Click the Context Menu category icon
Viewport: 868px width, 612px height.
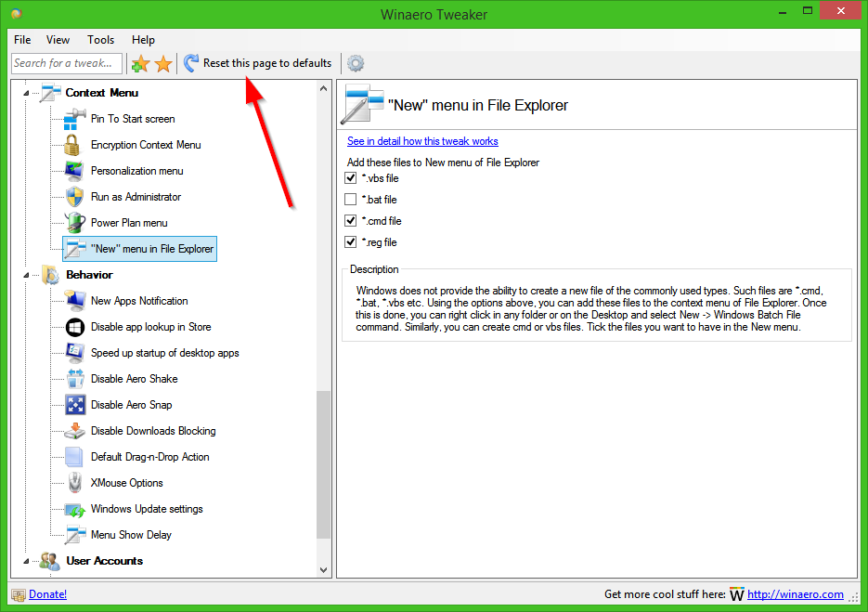click(x=50, y=93)
